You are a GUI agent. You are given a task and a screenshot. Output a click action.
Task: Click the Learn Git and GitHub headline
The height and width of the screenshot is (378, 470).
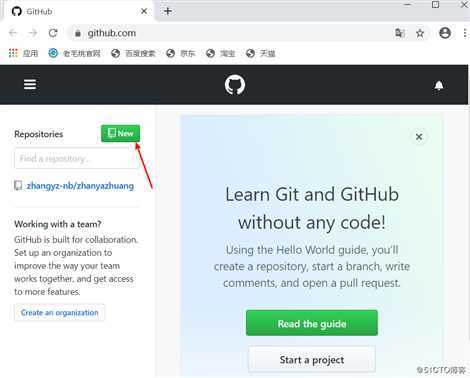coord(312,208)
